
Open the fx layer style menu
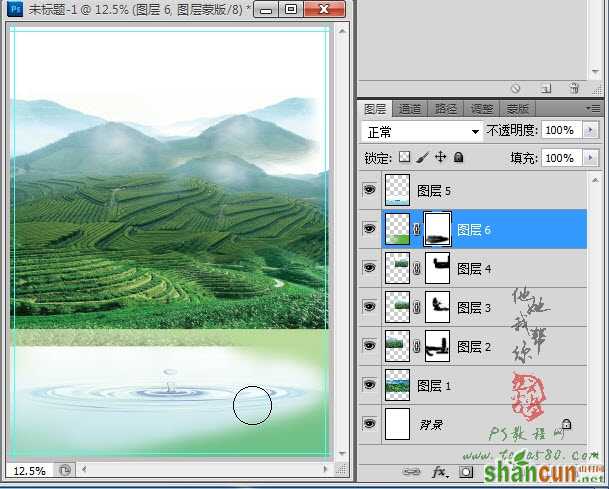click(x=440, y=472)
